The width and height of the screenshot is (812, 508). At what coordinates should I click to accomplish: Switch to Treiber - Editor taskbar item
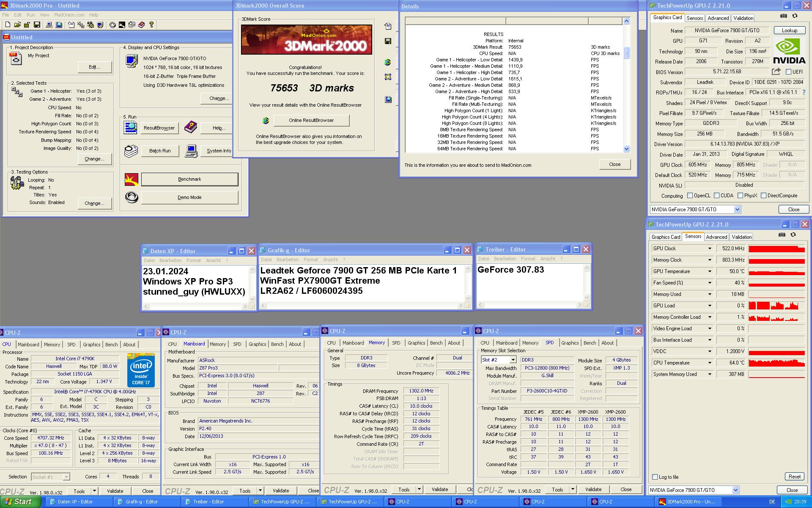[x=215, y=502]
